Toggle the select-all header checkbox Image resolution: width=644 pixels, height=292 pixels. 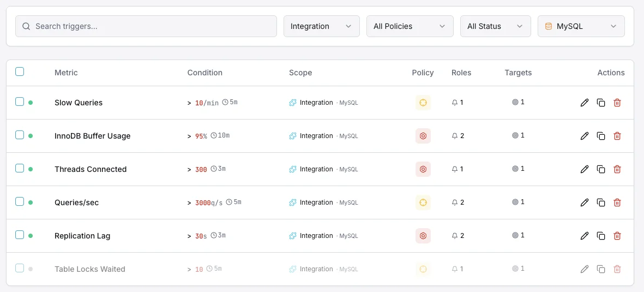point(20,72)
